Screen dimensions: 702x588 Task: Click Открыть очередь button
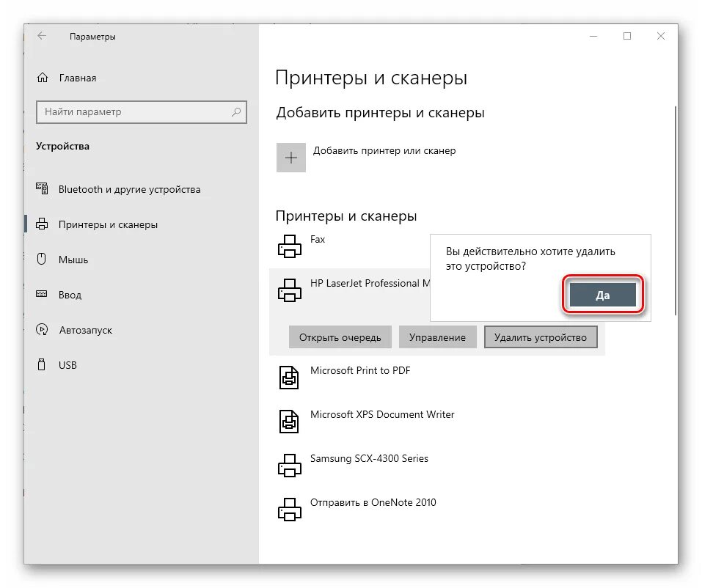pyautogui.click(x=340, y=337)
